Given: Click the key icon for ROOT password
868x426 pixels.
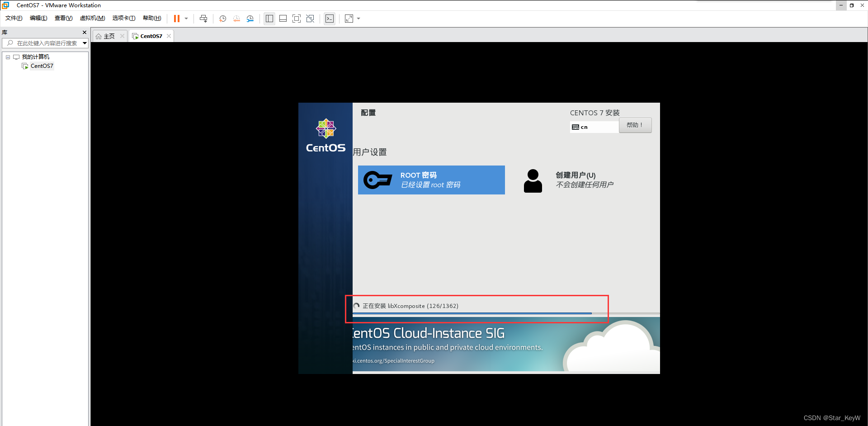Looking at the screenshot, I should pyautogui.click(x=377, y=180).
